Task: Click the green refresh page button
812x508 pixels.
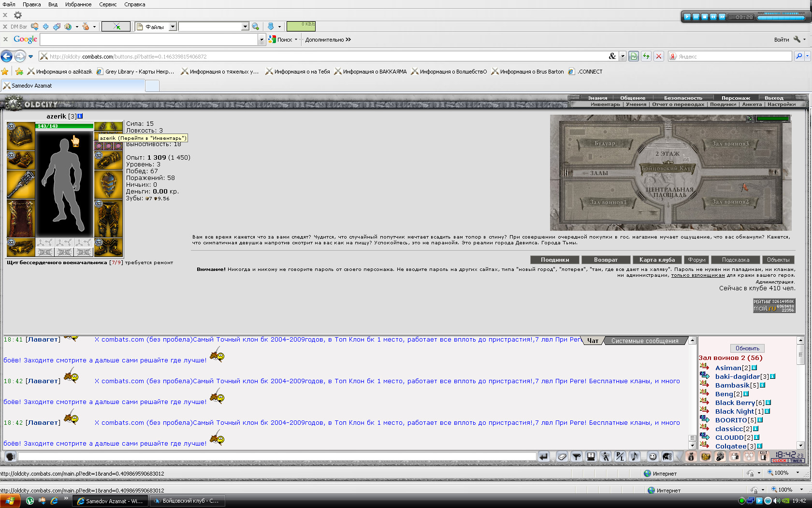Action: (x=646, y=57)
